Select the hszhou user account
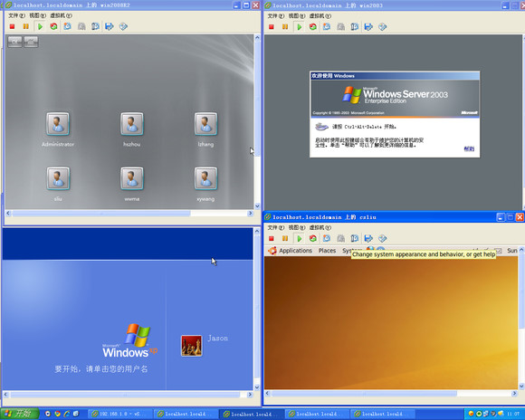The width and height of the screenshot is (525, 420). [132, 129]
